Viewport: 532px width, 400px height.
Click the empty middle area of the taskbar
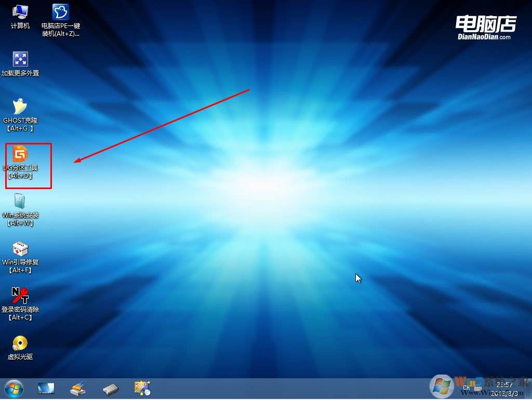(286, 389)
